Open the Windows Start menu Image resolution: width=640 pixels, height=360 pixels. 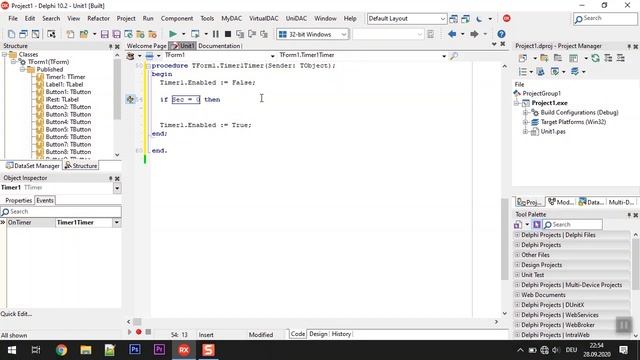click(x=12, y=350)
